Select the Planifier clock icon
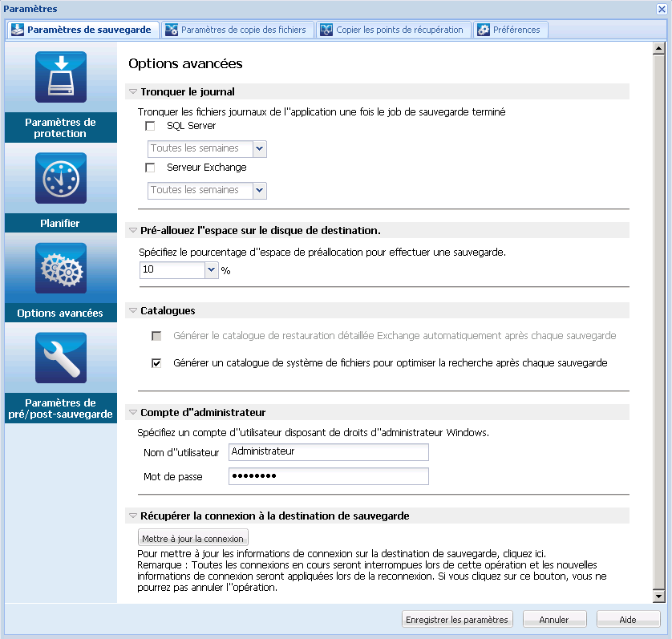Screen dimensions: 672x639 pos(60,177)
